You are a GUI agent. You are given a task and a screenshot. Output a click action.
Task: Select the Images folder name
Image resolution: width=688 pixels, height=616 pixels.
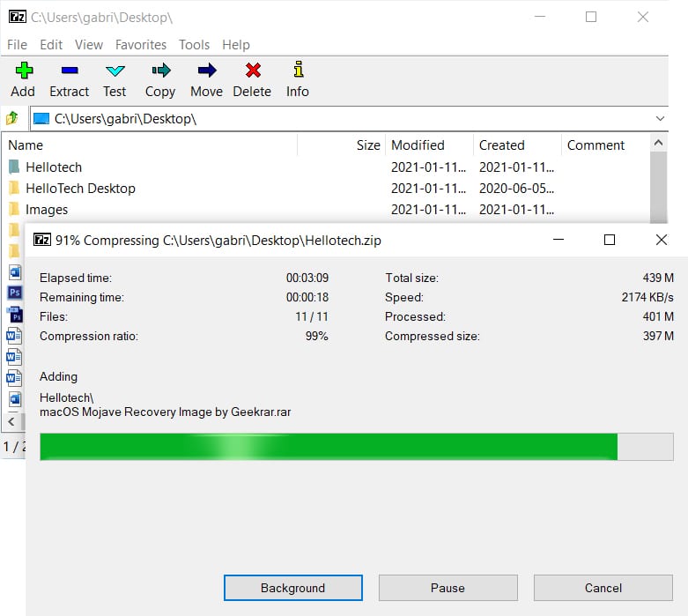coord(47,210)
